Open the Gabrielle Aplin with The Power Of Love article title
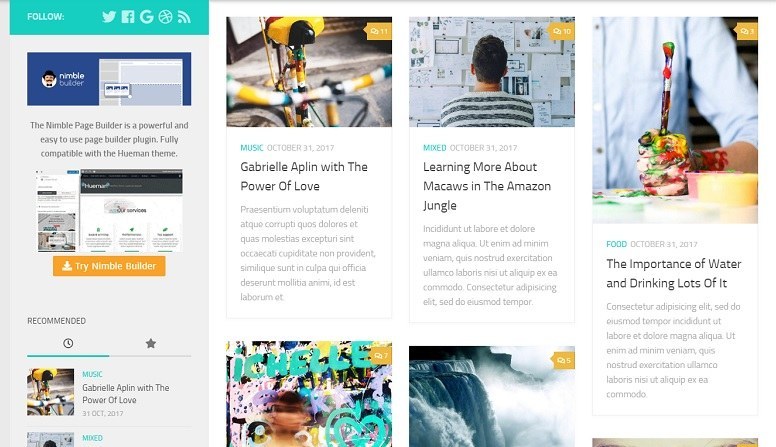Image resolution: width=776 pixels, height=447 pixels. [x=304, y=176]
